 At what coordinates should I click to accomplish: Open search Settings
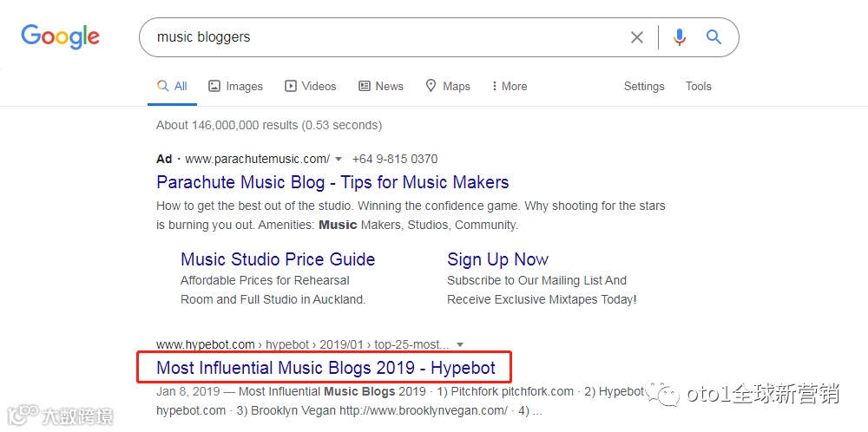tap(644, 86)
